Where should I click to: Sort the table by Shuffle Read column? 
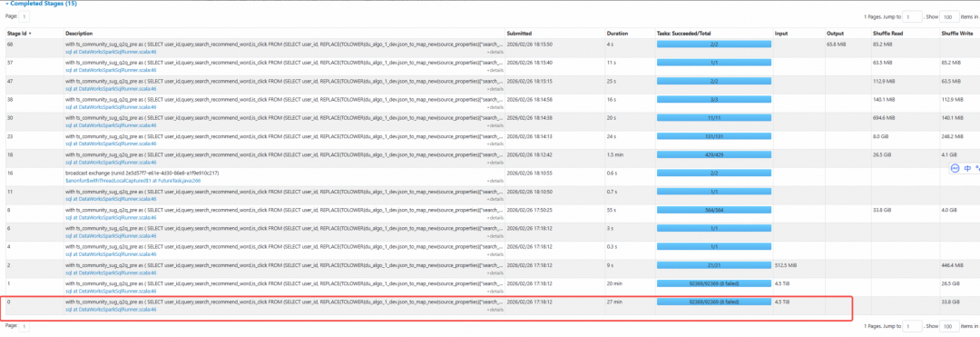pyautogui.click(x=887, y=33)
